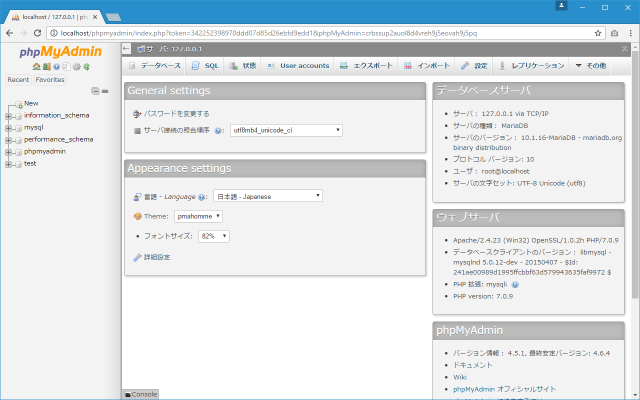Bookmark page with star icon in address bar

point(598,33)
